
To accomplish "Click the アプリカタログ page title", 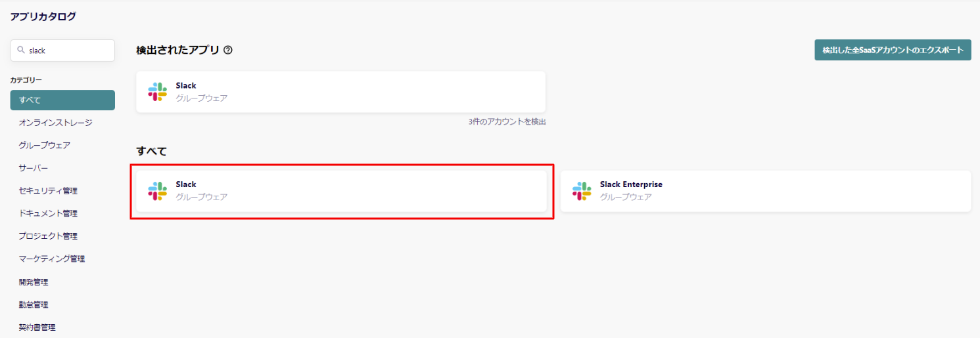I will [43, 16].
